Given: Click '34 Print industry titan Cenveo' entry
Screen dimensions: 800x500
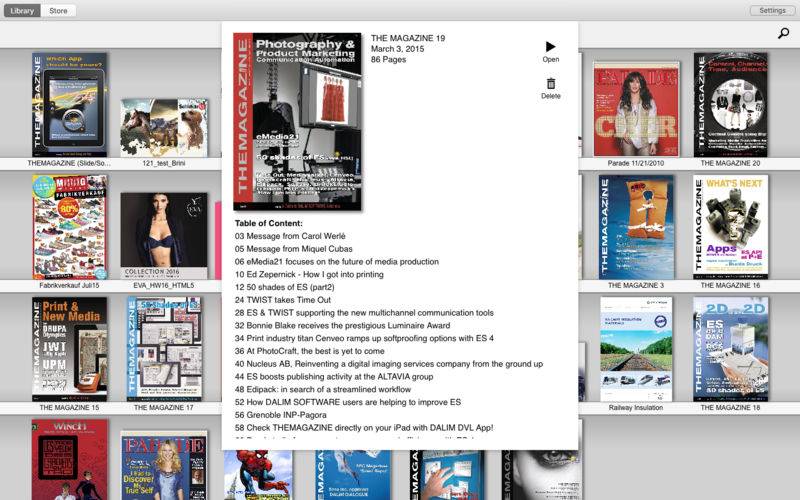Looking at the screenshot, I should coord(364,338).
